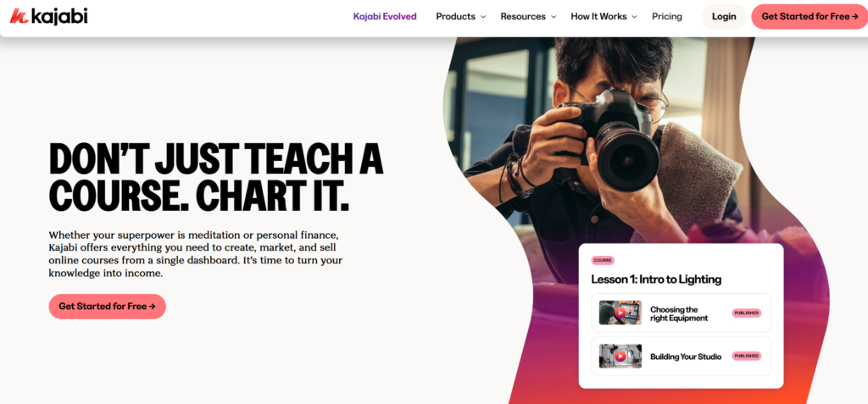The height and width of the screenshot is (404, 868).
Task: Click hero Get Started for Free button
Action: (x=108, y=306)
